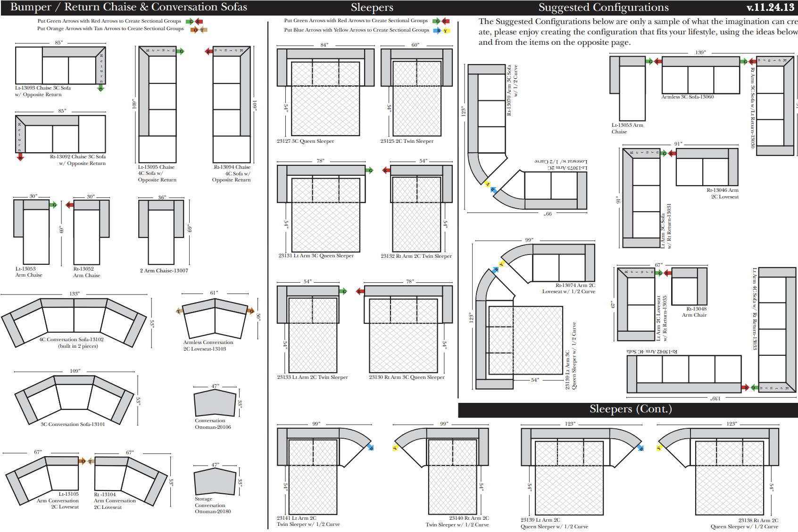The height and width of the screenshot is (532, 798).
Task: Select the yellow arrow on 23140 Twin Sleeper
Action: [395, 448]
